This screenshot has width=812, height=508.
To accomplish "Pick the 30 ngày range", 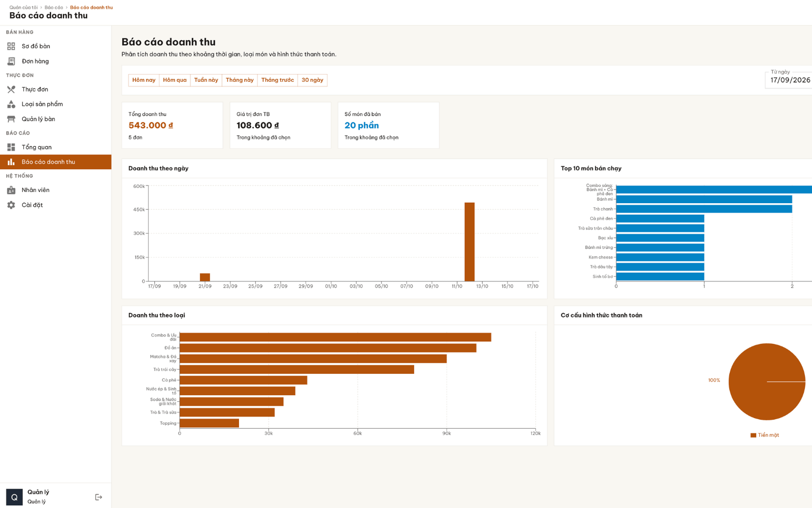I will click(313, 80).
